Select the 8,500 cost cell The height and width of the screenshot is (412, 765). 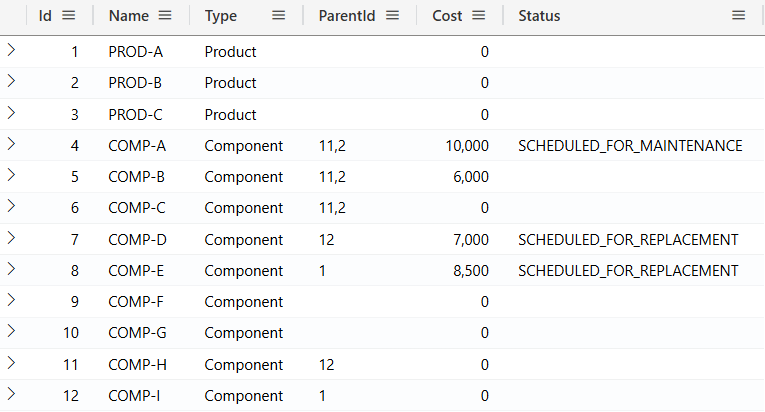click(x=467, y=271)
